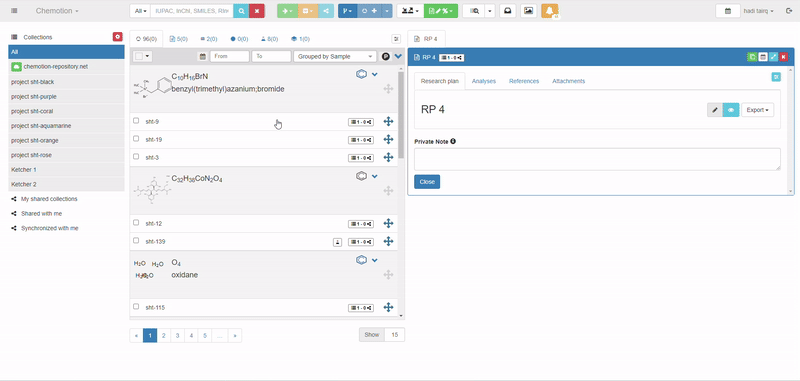Select the wellplates 2(0) tab
The image size is (800, 381).
click(x=209, y=39)
